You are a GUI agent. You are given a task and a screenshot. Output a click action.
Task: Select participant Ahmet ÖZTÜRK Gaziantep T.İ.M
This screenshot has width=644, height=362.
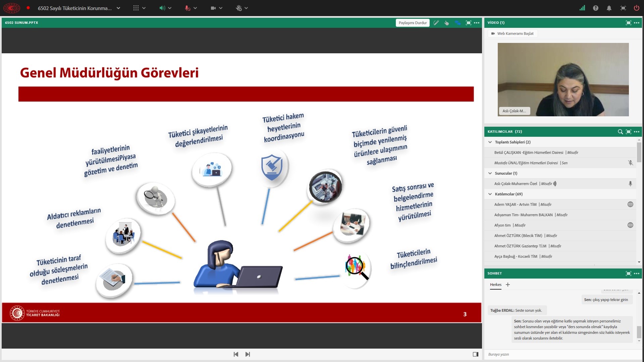tap(560, 246)
